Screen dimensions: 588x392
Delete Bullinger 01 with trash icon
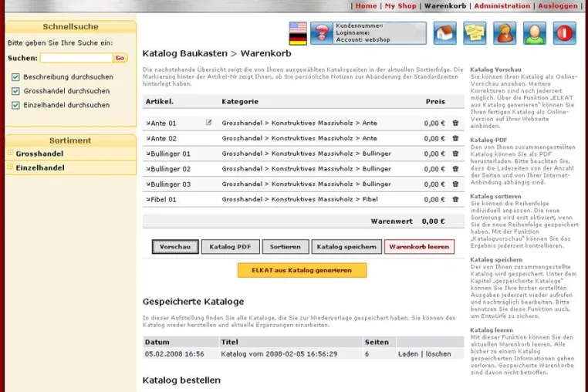455,154
